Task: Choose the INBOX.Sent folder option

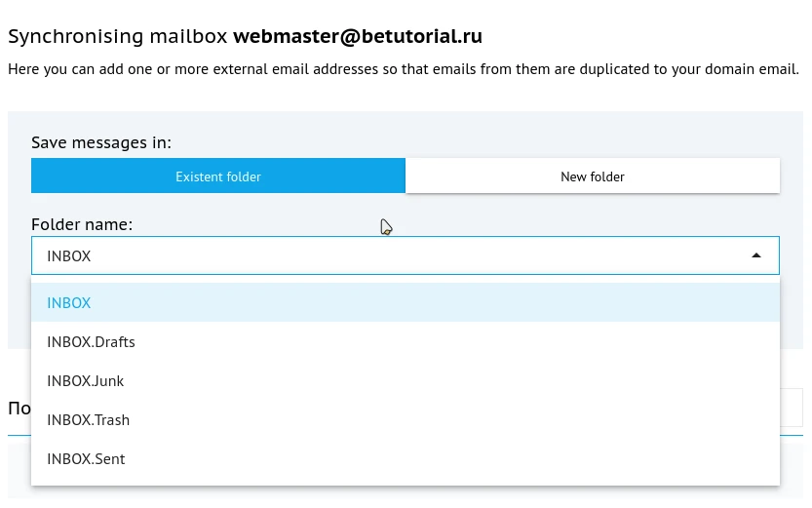Action: (x=87, y=459)
